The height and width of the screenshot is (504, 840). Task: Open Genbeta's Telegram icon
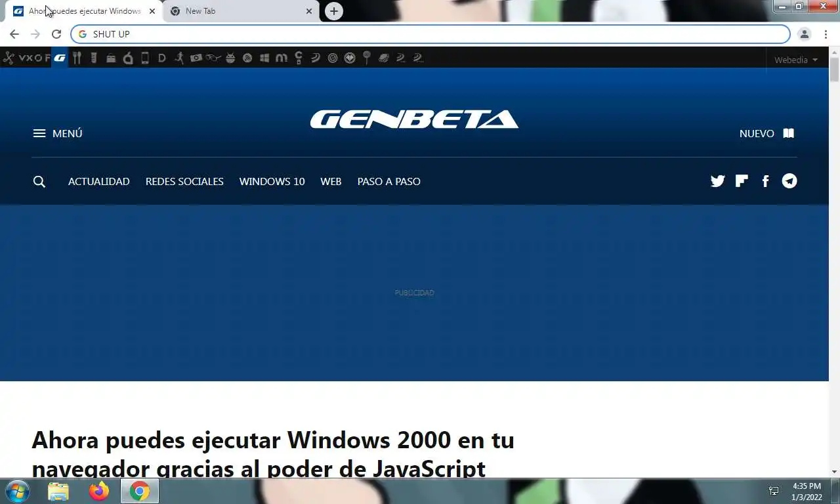coord(789,181)
